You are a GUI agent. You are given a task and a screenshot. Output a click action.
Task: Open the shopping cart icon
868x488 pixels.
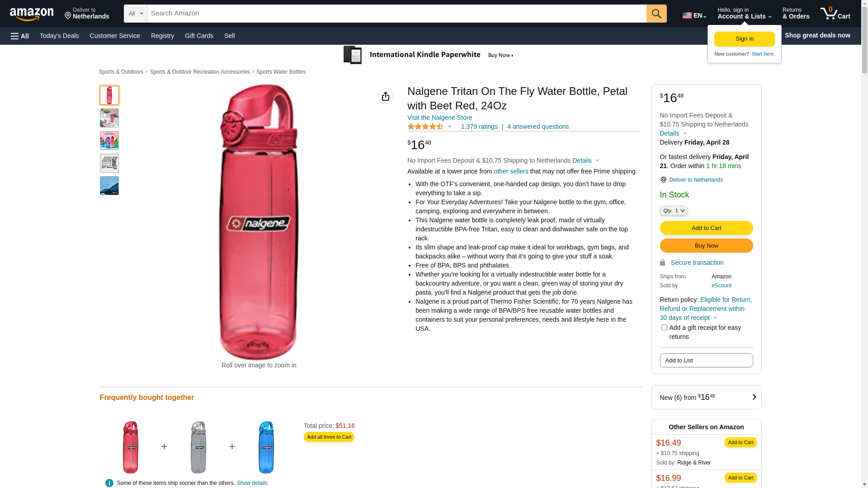[x=835, y=14]
